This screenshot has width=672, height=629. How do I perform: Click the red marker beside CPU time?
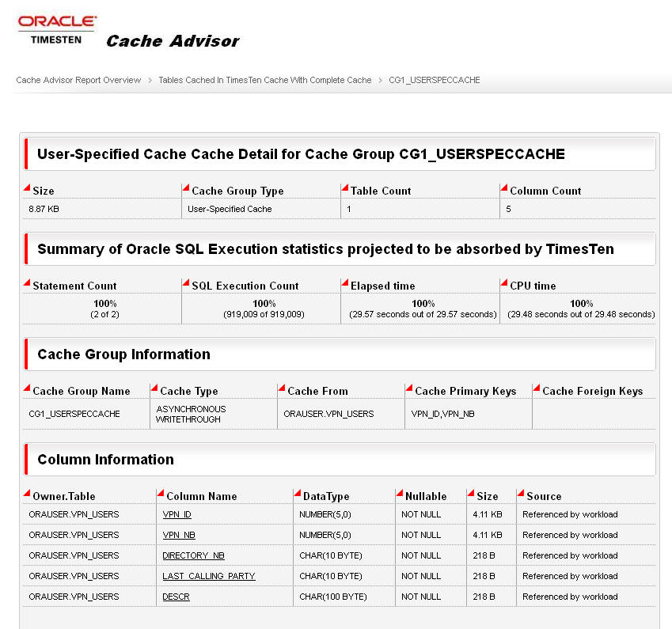point(503,282)
